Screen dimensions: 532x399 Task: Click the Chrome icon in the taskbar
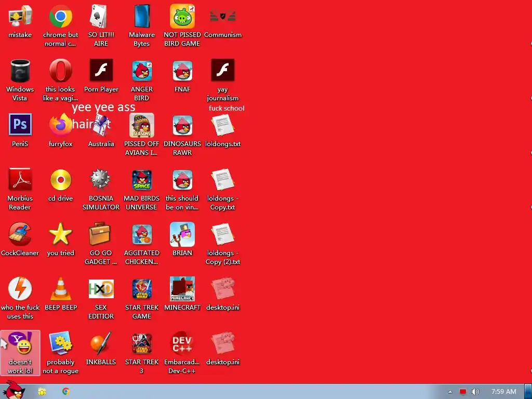click(x=66, y=392)
